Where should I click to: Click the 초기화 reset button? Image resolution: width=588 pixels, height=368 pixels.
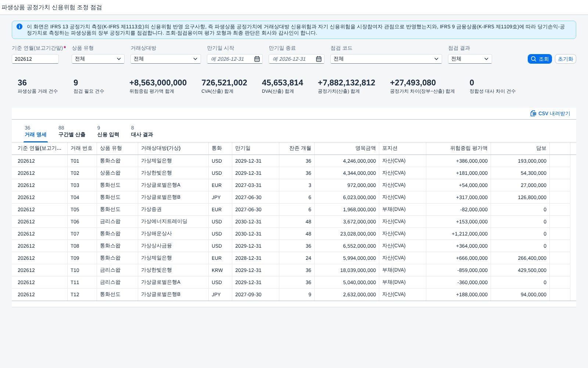click(565, 59)
